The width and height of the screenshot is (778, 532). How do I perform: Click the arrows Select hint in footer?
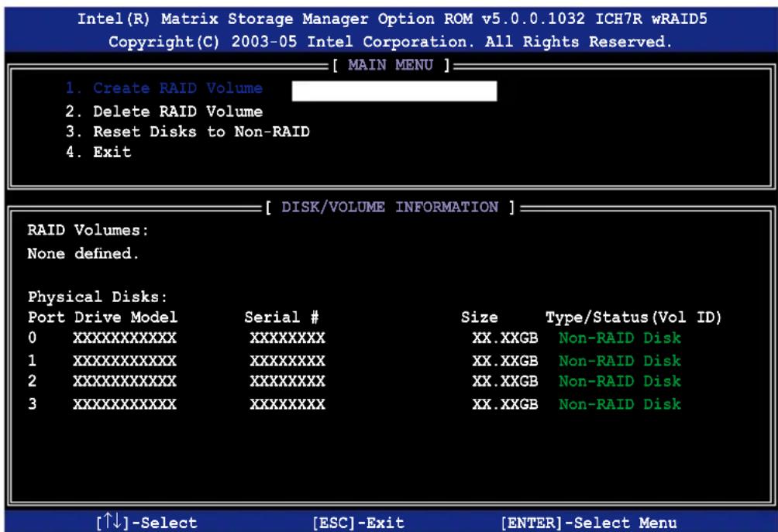click(x=147, y=522)
